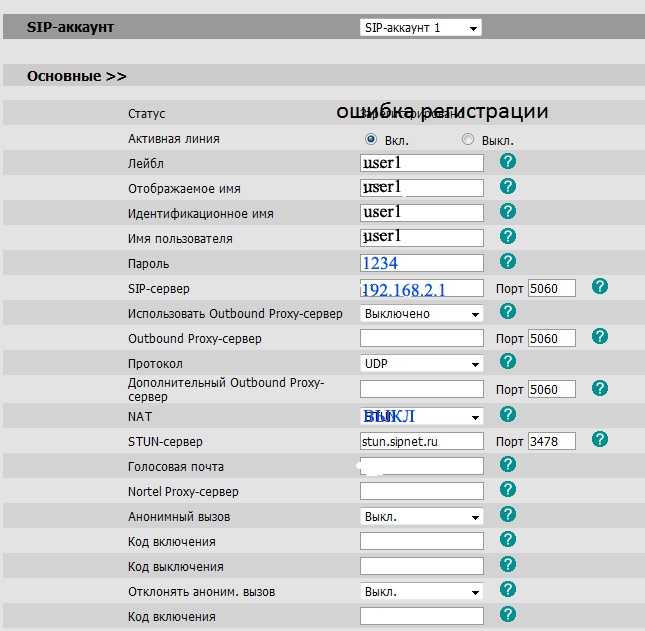This screenshot has height=631, width=645.
Task: Open the Протокол UDP dropdown
Action: [x=422, y=364]
